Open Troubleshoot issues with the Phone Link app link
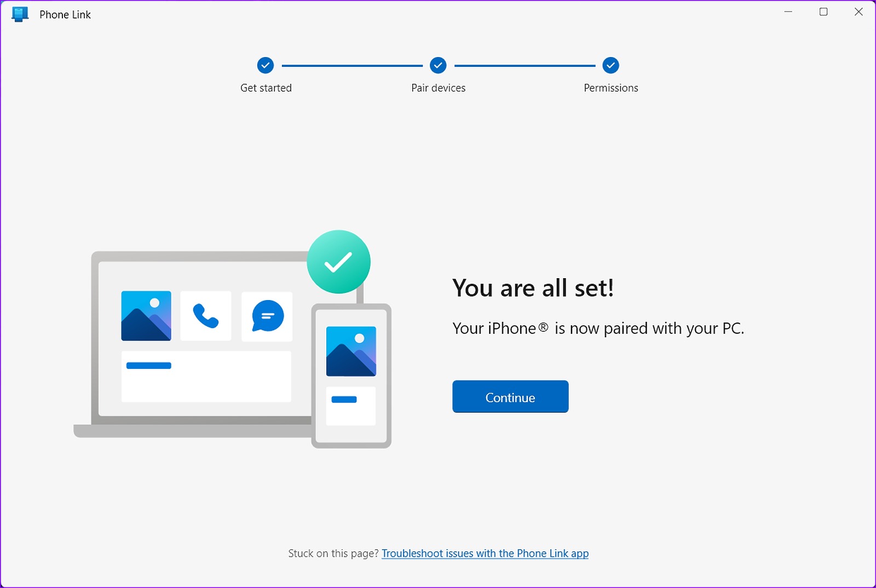 pos(485,554)
